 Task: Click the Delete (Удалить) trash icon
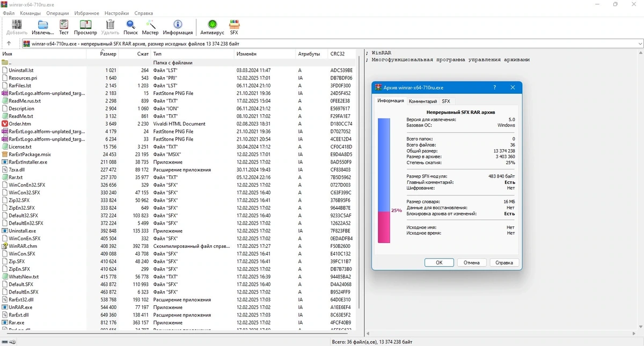(110, 25)
